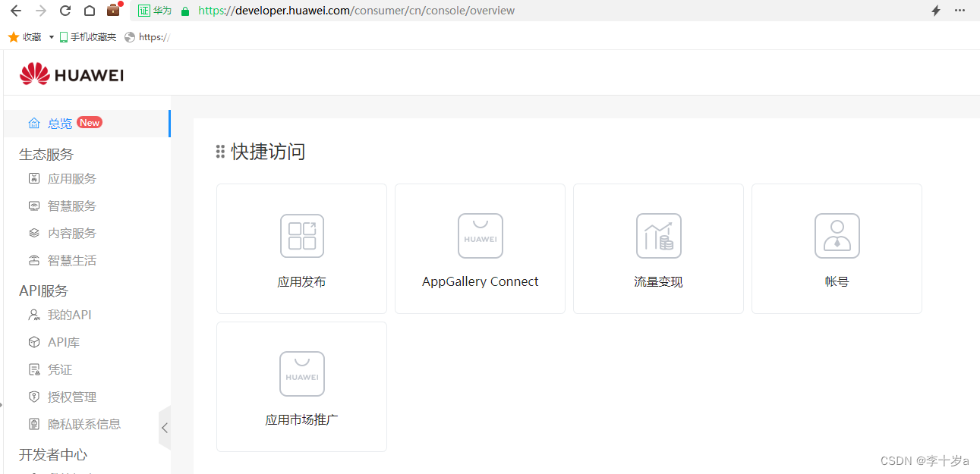
Task: Click the API库 cube icon
Action: click(33, 343)
